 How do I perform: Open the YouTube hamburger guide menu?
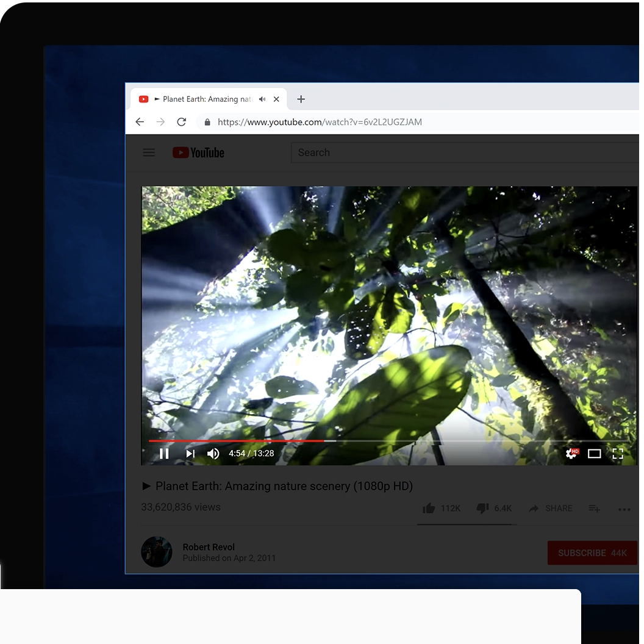(x=149, y=153)
